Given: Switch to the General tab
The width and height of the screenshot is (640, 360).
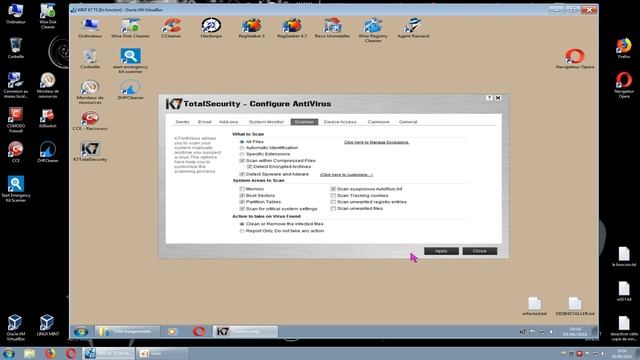Looking at the screenshot, I should tap(408, 122).
